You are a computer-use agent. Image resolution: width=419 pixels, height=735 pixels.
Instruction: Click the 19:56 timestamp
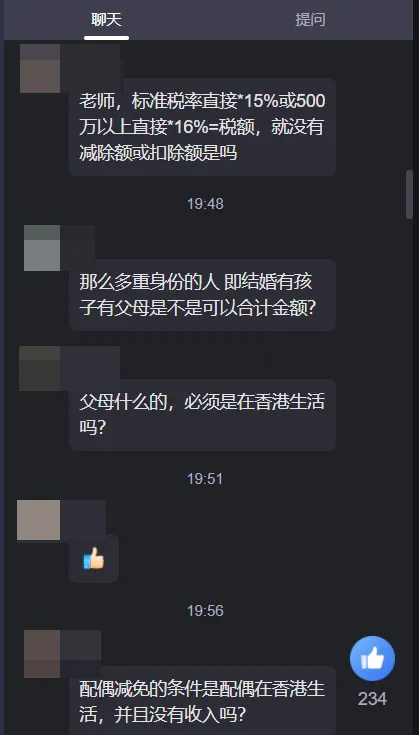(205, 611)
